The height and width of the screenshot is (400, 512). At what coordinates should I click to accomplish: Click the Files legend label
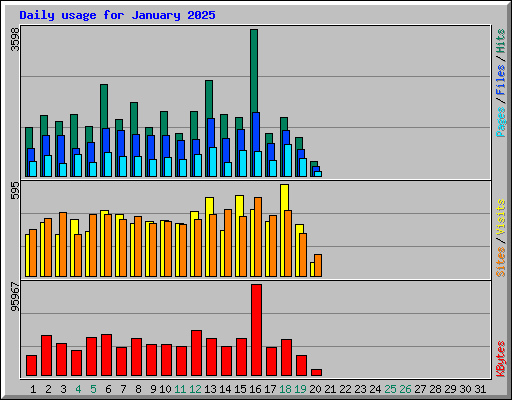pos(501,80)
